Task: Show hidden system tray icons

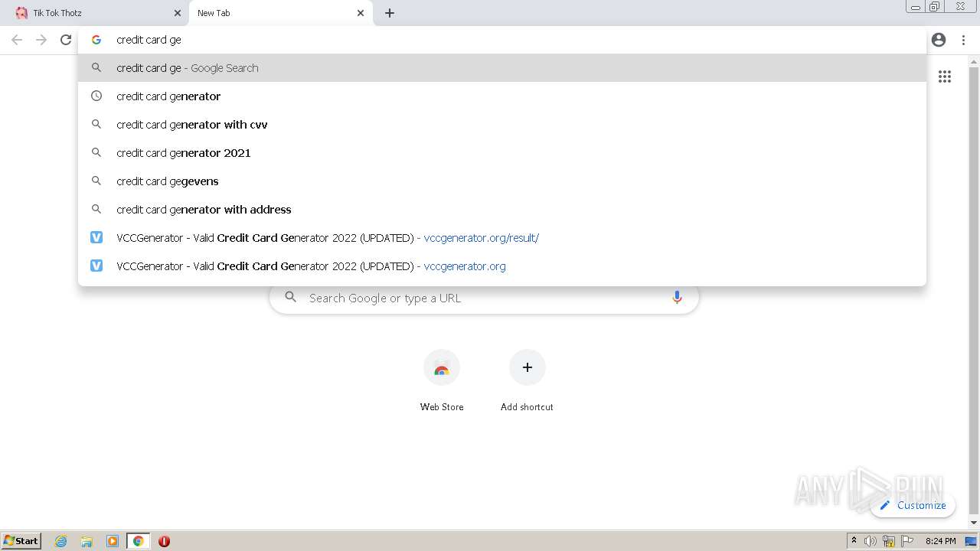Action: point(854,541)
